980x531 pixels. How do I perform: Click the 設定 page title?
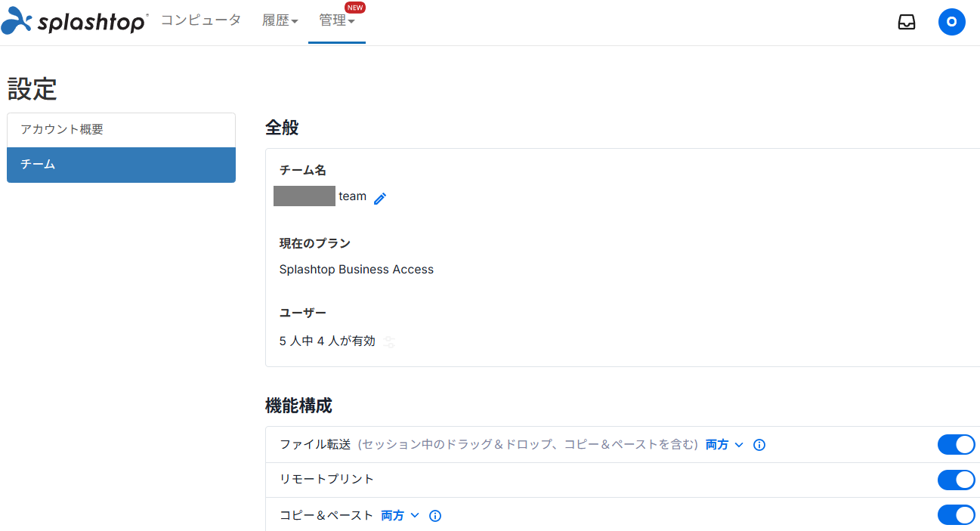32,89
